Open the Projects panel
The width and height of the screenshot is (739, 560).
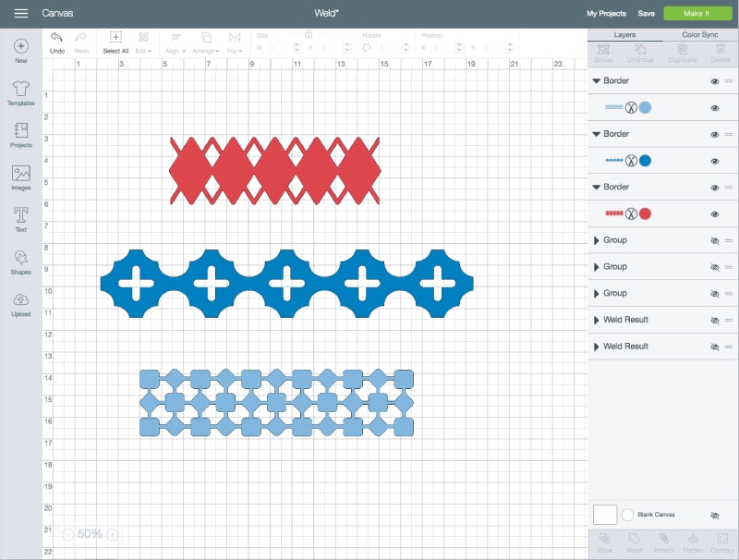[20, 134]
